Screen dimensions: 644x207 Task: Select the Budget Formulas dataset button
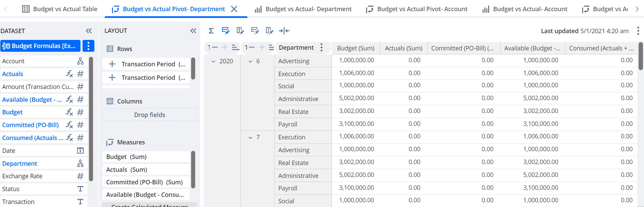tap(41, 46)
